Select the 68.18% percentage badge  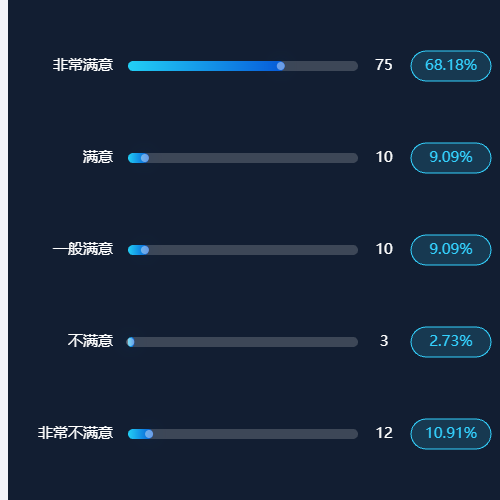click(x=451, y=66)
